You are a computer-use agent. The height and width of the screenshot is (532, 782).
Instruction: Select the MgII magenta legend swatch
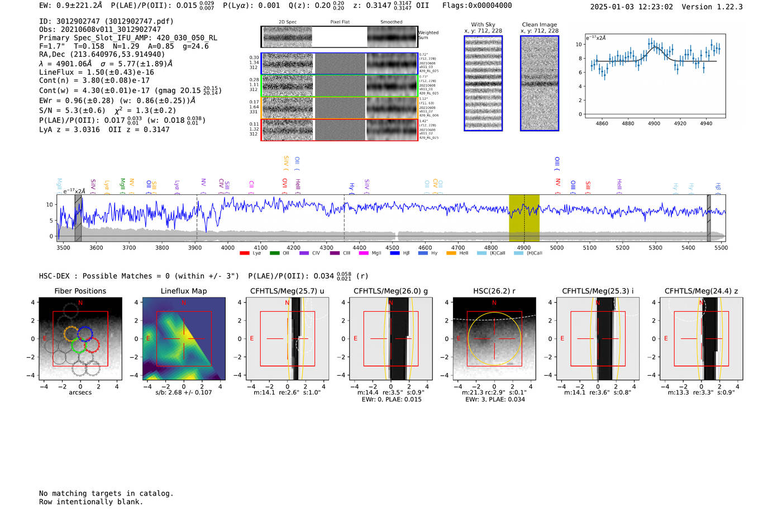pyautogui.click(x=364, y=253)
